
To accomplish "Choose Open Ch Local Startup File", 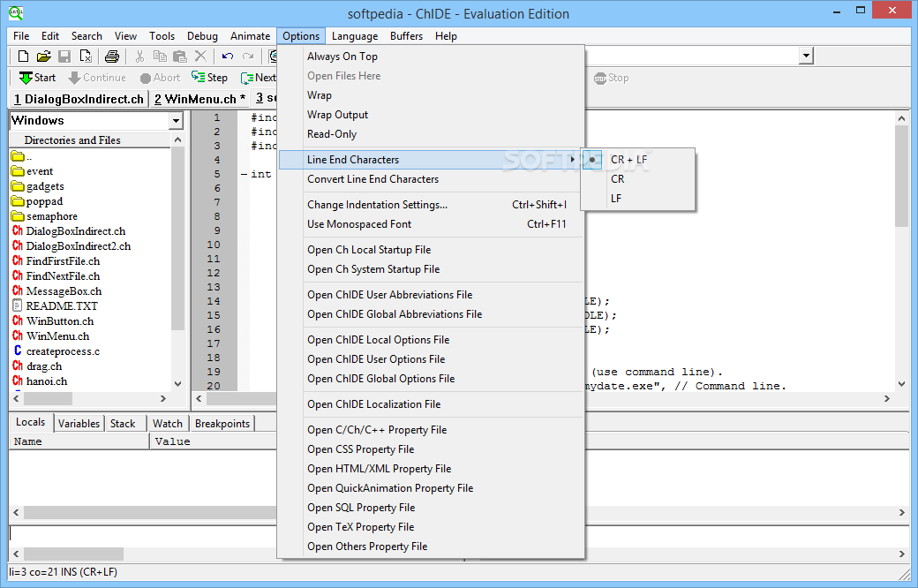I will pos(431,250).
